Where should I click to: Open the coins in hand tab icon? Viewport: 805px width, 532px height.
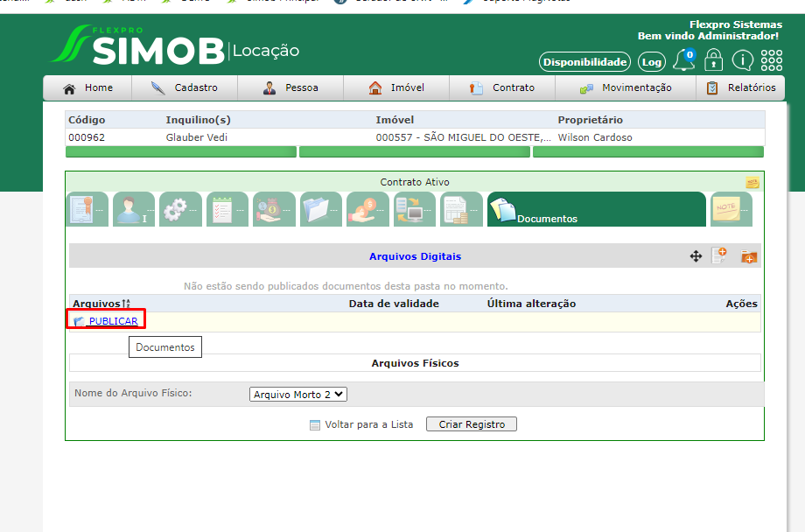[367, 209]
